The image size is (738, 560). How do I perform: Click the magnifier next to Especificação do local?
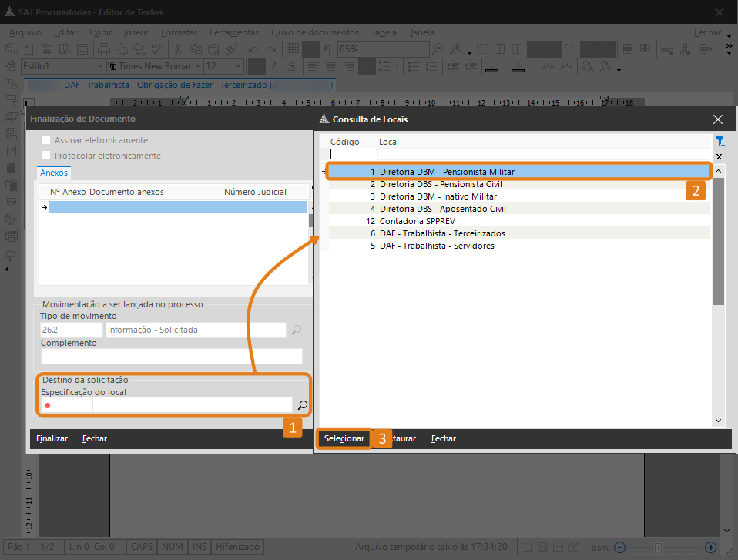[302, 404]
